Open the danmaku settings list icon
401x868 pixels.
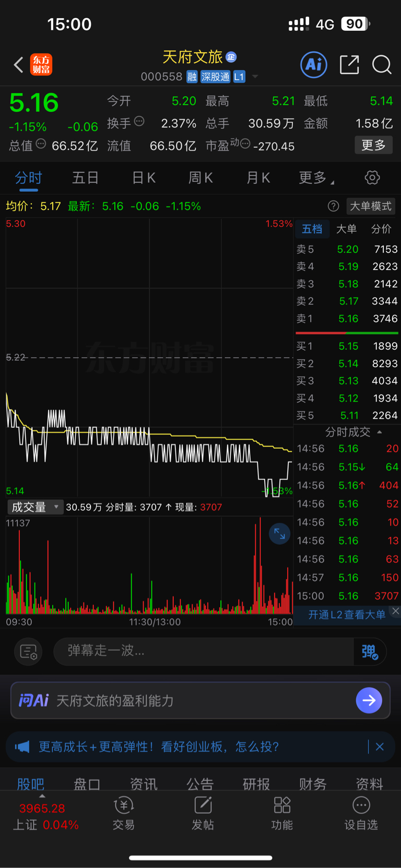coord(28,651)
